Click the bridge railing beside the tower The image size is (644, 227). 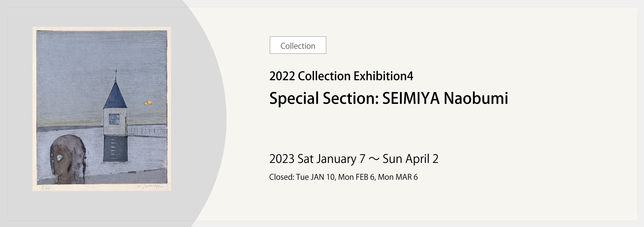[x=147, y=133]
